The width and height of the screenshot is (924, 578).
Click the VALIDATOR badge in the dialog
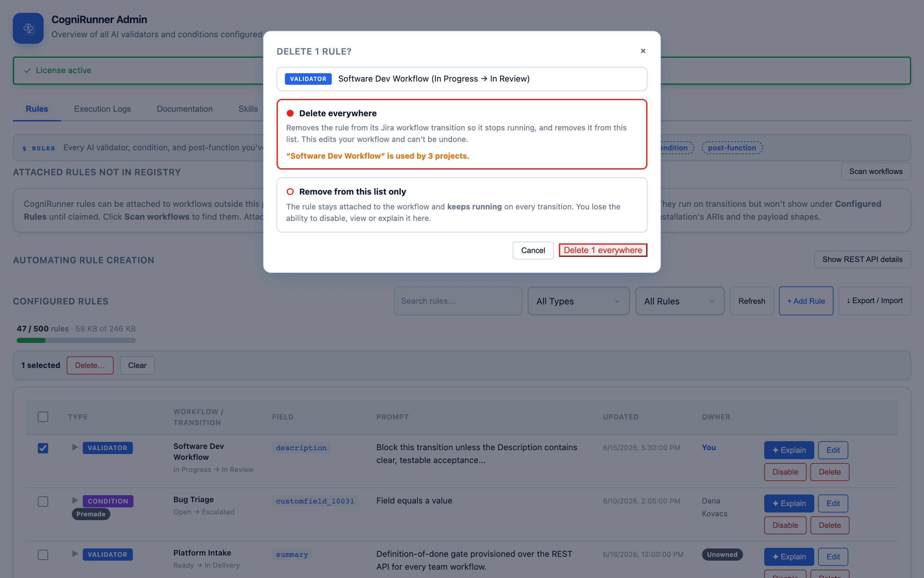tap(308, 79)
